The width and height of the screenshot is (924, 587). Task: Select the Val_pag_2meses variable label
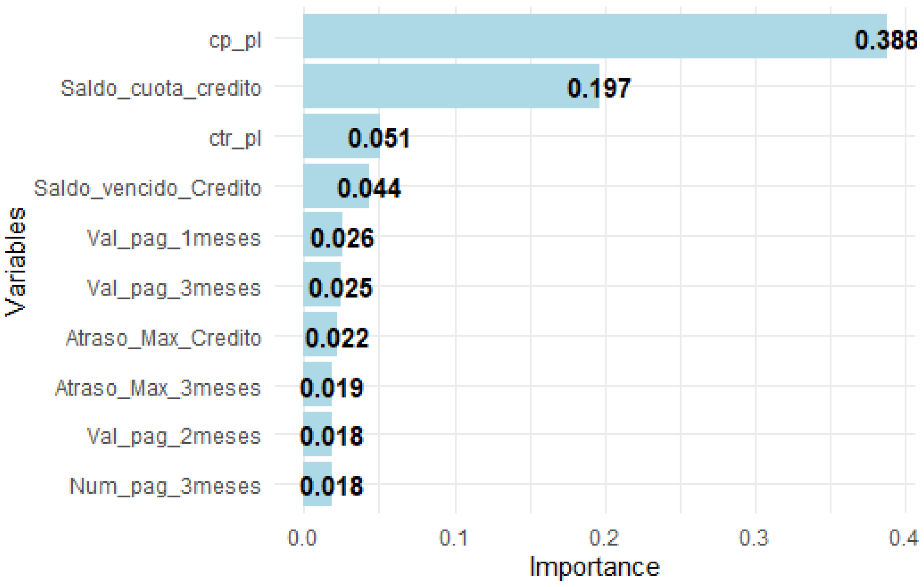click(x=174, y=436)
